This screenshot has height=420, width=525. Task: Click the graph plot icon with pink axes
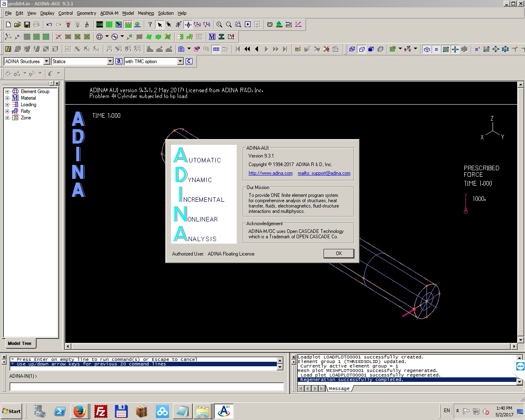298,25
